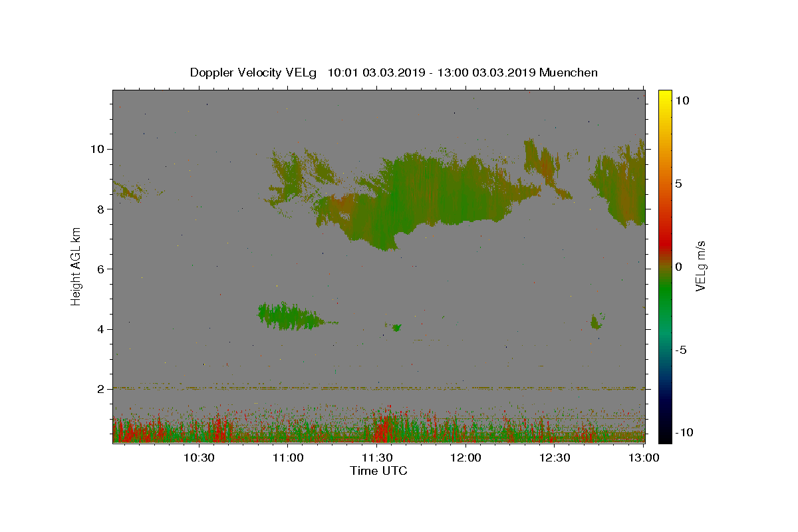Viewport: 798px width, 532px height.
Task: Click the yellow top of the velocity colorbar
Action: pyautogui.click(x=665, y=96)
